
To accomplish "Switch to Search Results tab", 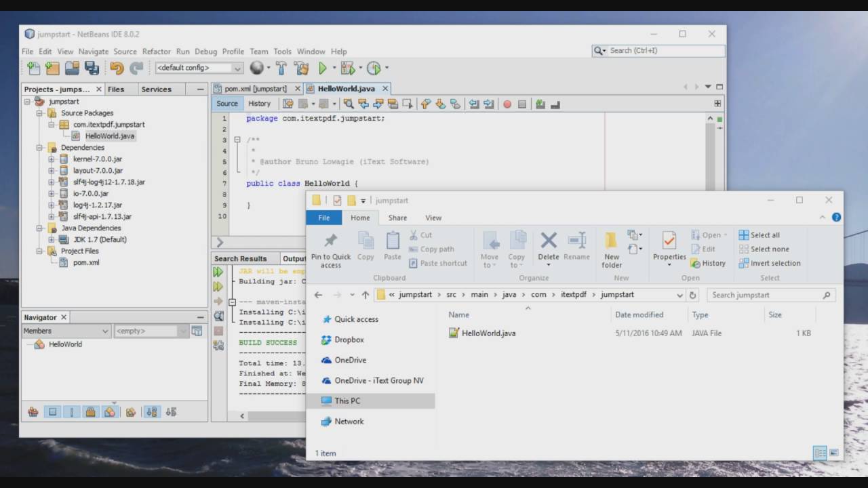I will point(240,258).
